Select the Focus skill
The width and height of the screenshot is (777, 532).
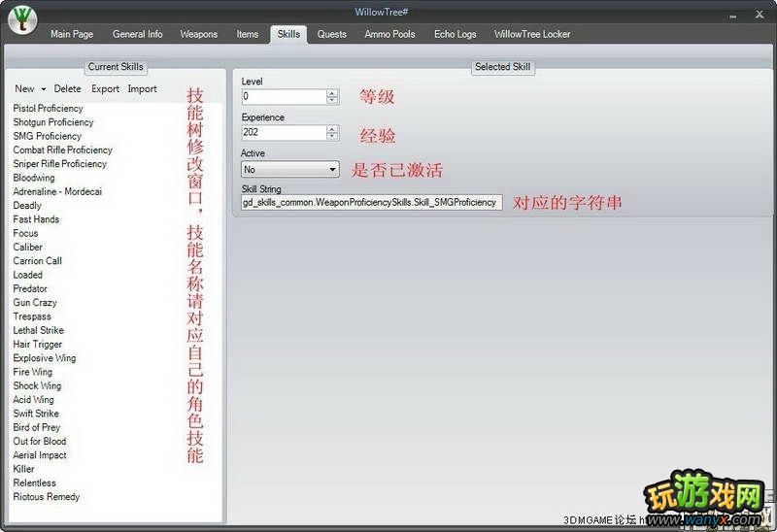pyautogui.click(x=25, y=233)
